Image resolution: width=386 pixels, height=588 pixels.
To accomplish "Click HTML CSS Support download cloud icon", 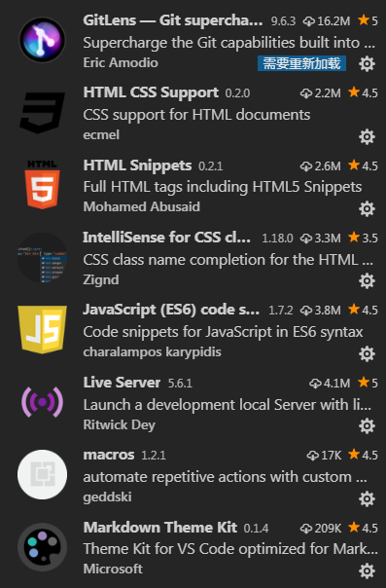I will click(306, 93).
